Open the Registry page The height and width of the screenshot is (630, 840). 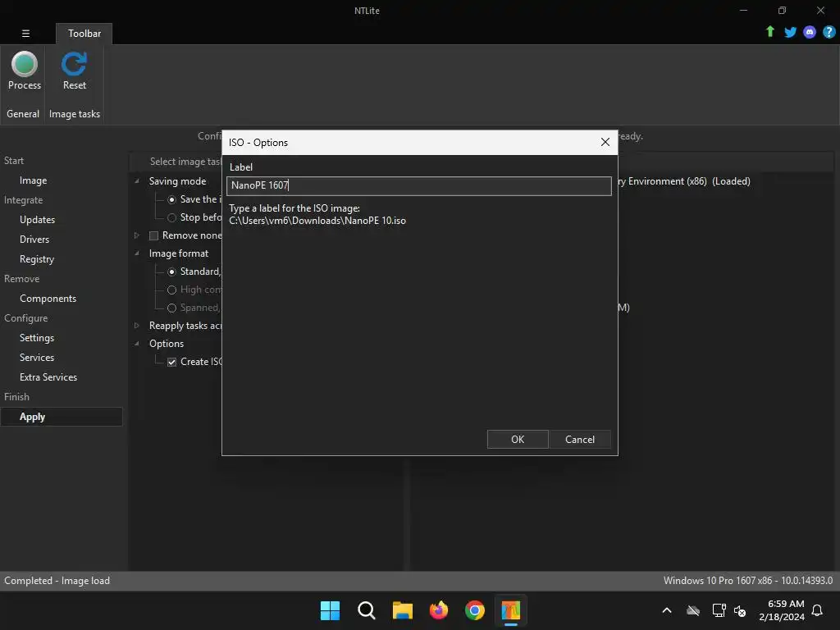coord(36,259)
